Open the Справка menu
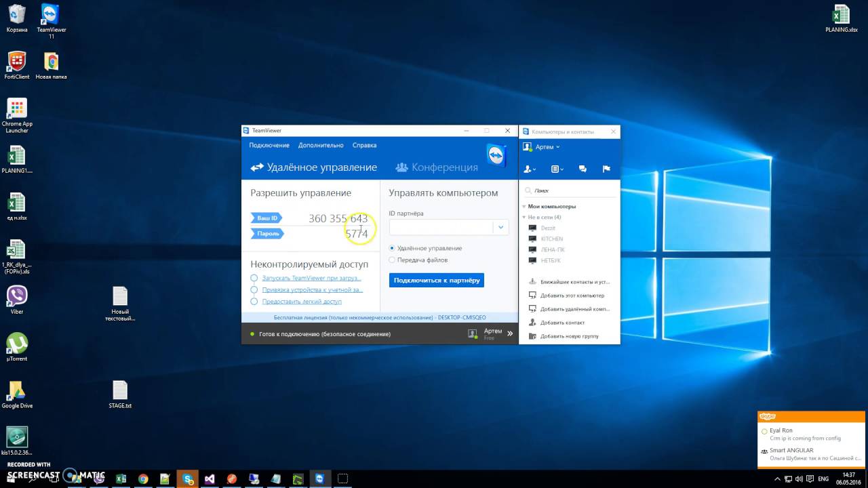 click(364, 145)
